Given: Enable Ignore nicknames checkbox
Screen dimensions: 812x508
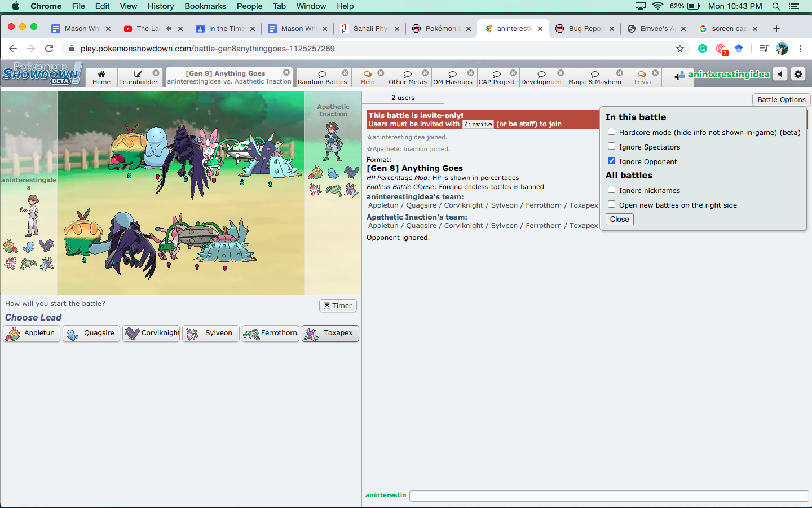Looking at the screenshot, I should pyautogui.click(x=611, y=190).
